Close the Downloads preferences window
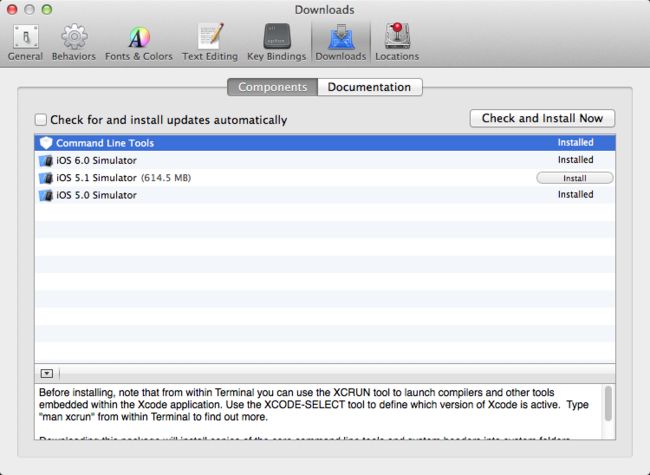 [x=12, y=9]
